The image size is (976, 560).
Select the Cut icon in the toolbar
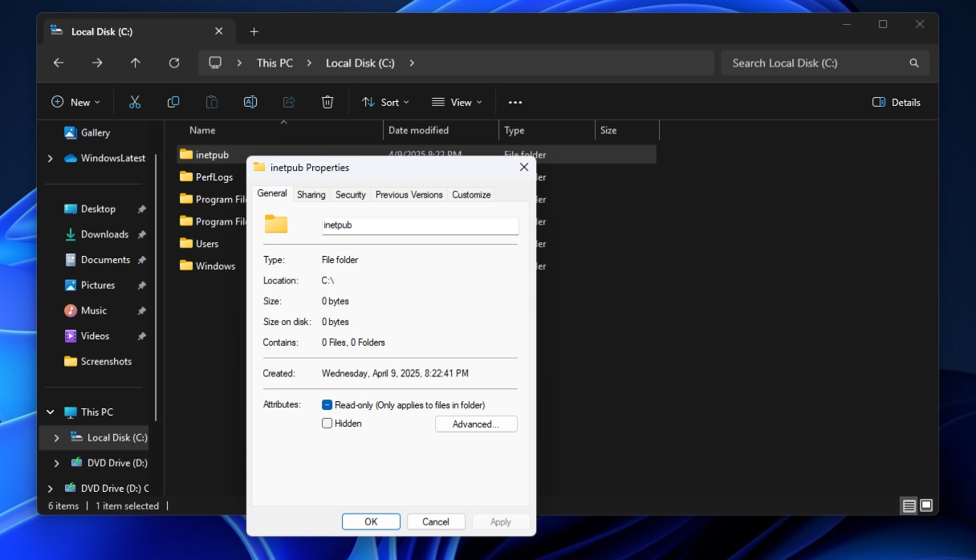134,102
